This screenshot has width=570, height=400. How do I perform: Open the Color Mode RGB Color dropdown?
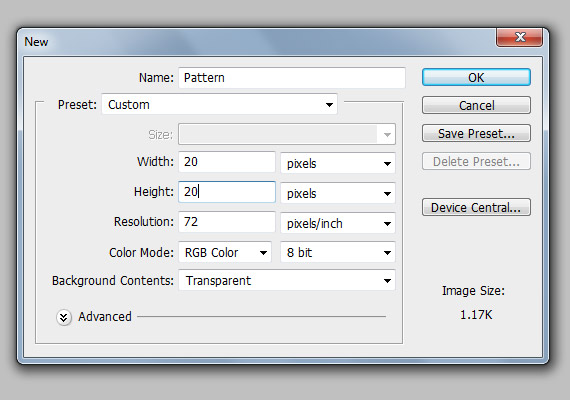point(225,252)
